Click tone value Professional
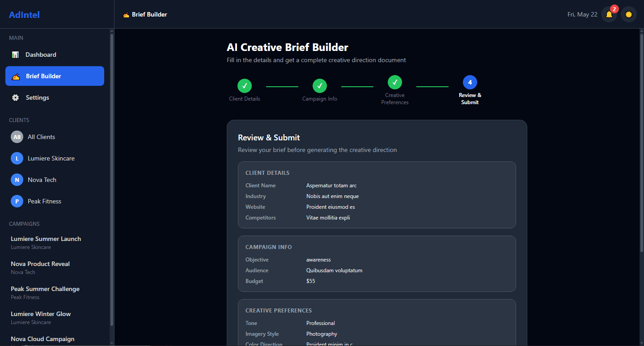644x346 pixels. [321, 323]
